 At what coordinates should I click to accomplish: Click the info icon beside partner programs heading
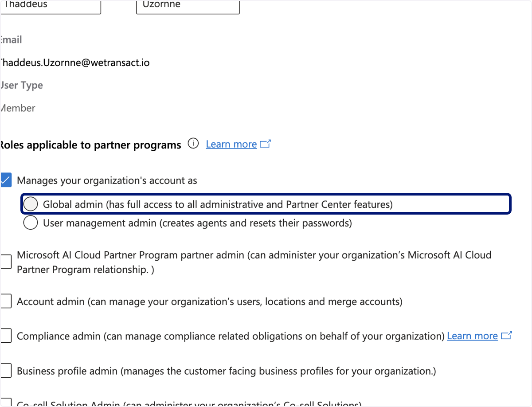click(x=193, y=144)
